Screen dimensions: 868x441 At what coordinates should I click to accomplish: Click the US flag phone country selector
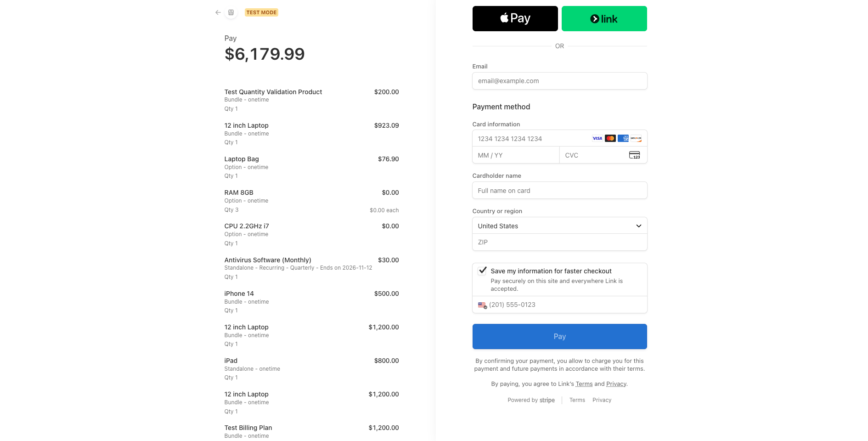point(482,305)
